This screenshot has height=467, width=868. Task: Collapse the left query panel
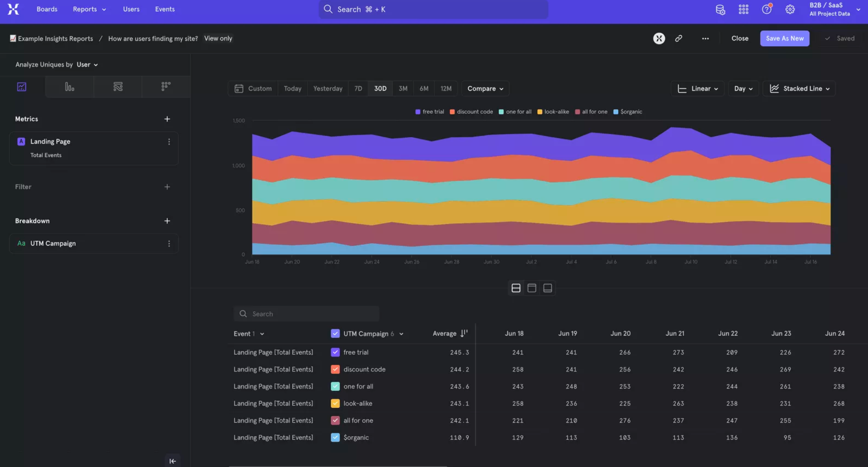click(x=172, y=461)
